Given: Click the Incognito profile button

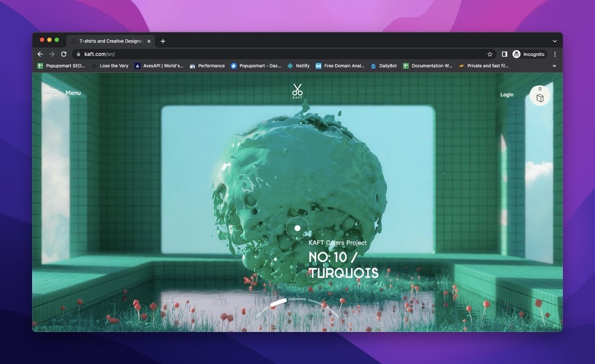Looking at the screenshot, I should 529,54.
